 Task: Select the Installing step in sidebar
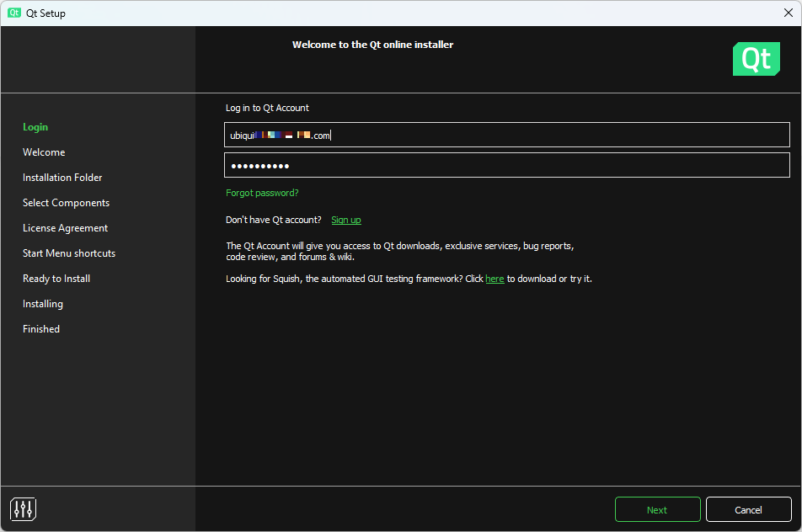click(x=43, y=304)
